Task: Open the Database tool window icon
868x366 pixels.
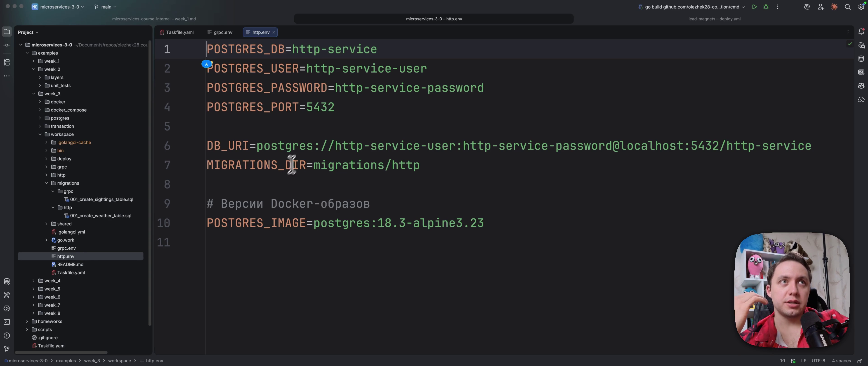Action: click(861, 59)
